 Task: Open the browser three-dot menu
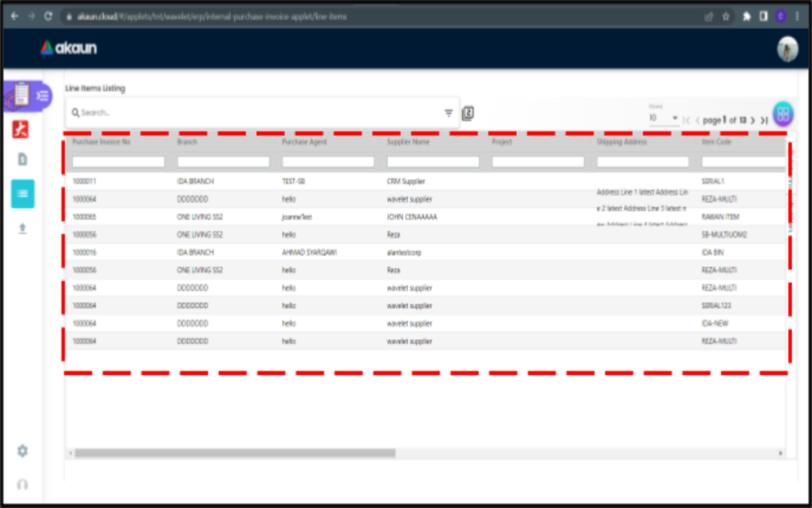pyautogui.click(x=797, y=16)
